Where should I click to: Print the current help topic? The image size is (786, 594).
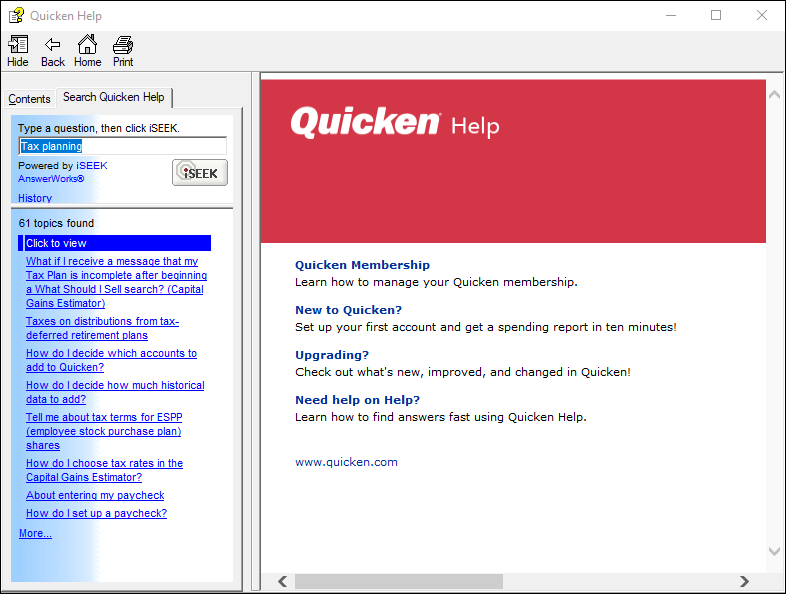(123, 51)
